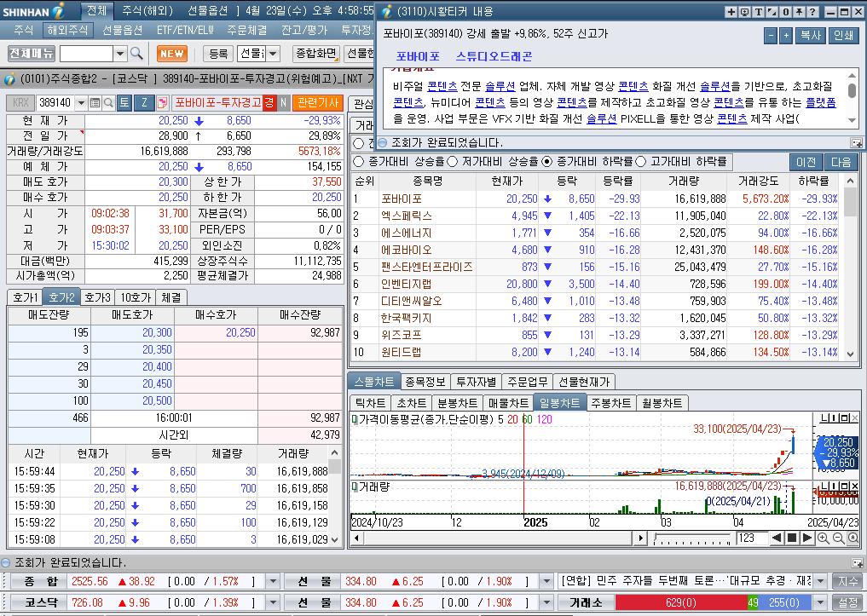Viewport: 867px width, 616px height.
Task: Select 저가대비 상승율 radio button
Action: point(453,161)
